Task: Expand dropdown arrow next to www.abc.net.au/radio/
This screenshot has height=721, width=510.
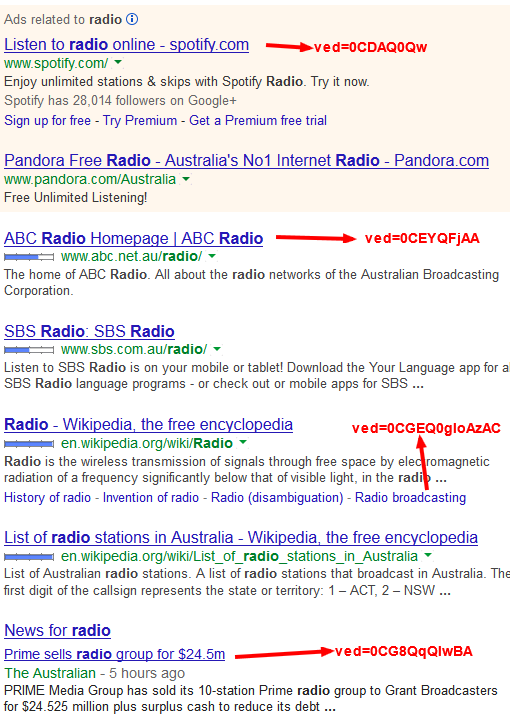Action: coord(212,256)
